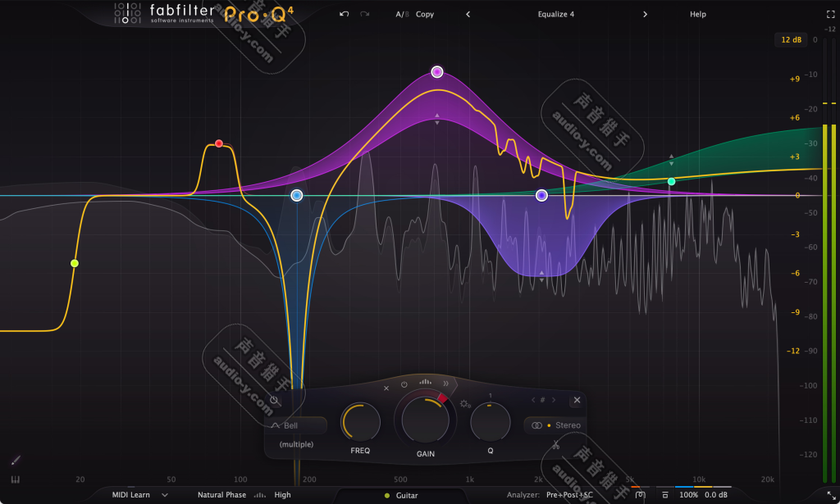This screenshot has width=840, height=504.
Task: Open the Equalize 4 preset browser
Action: 556,14
